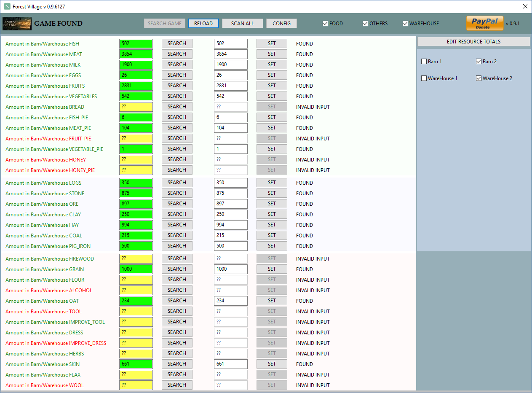Click the white ORE value field 897
The image size is (532, 393).
[231, 204]
